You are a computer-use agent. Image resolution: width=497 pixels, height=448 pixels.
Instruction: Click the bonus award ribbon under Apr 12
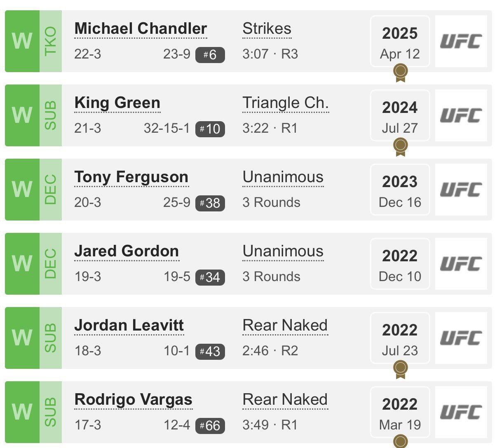[x=400, y=72]
